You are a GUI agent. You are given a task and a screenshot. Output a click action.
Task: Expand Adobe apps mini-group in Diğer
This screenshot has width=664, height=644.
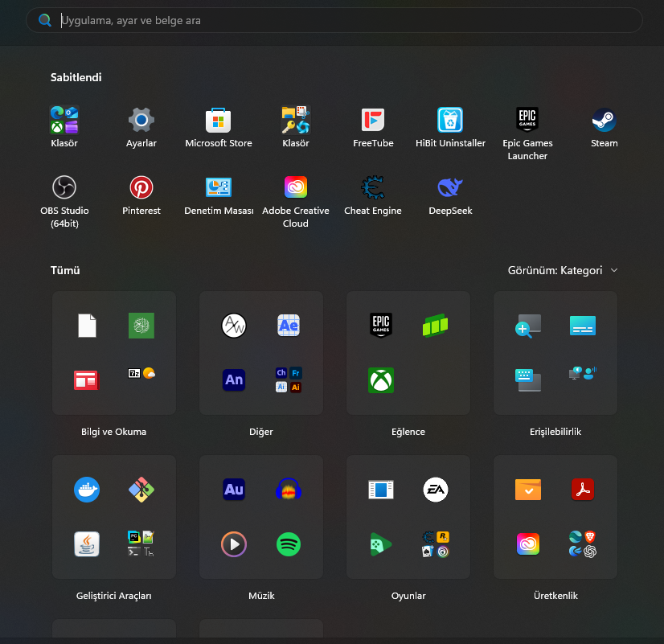(x=289, y=379)
